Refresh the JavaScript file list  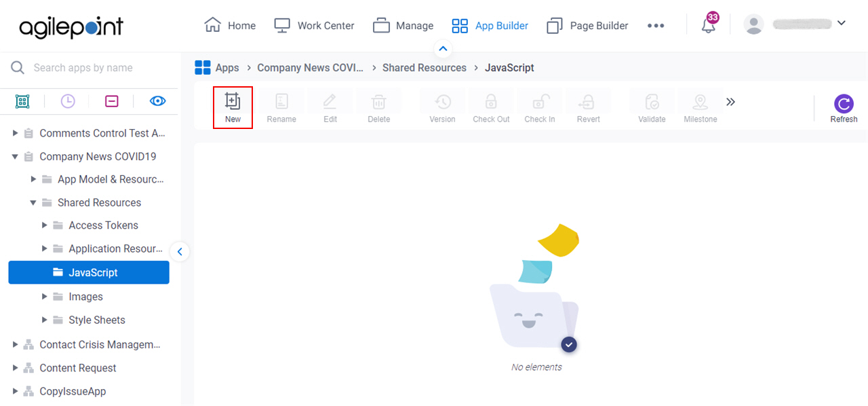point(843,105)
